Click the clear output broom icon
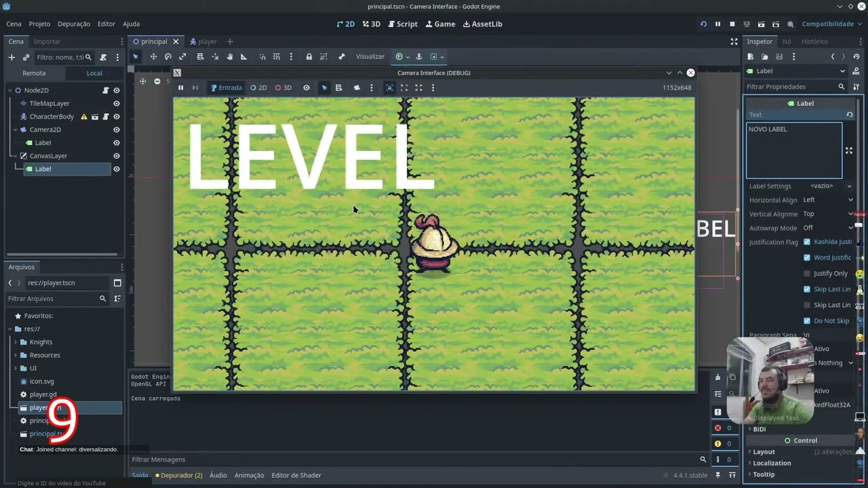The height and width of the screenshot is (488, 868). point(717,378)
